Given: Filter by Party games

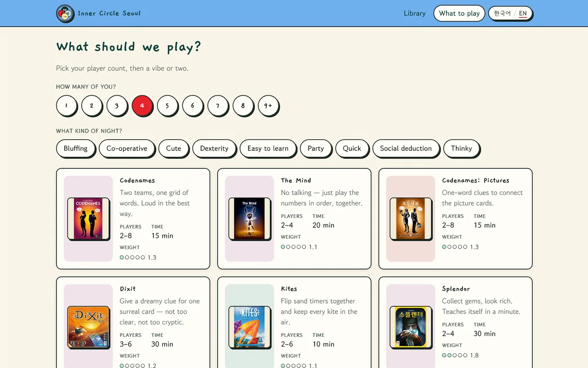Looking at the screenshot, I should (x=316, y=149).
